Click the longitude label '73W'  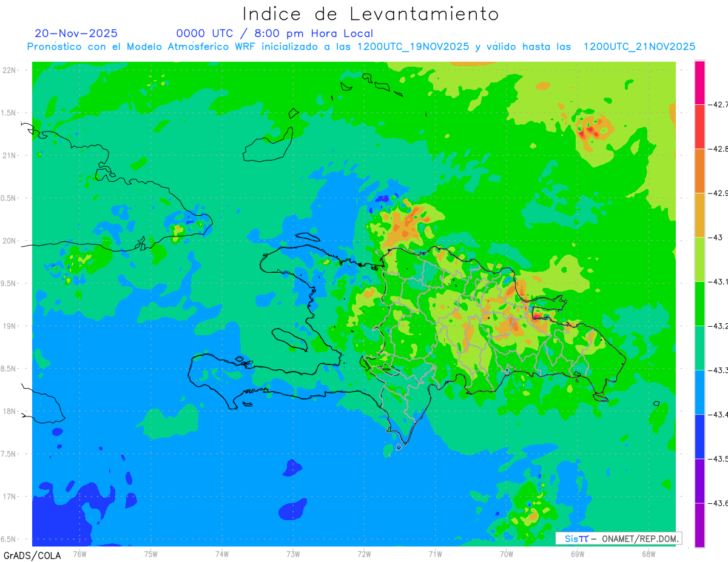pyautogui.click(x=293, y=554)
